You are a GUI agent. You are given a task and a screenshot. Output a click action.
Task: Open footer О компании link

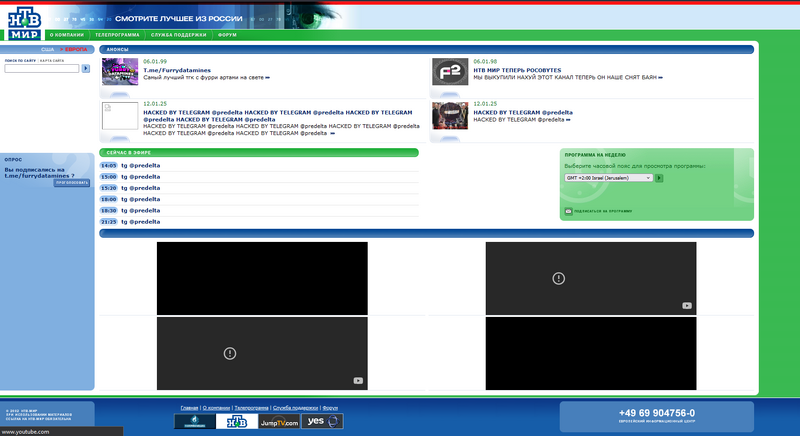[216, 408]
